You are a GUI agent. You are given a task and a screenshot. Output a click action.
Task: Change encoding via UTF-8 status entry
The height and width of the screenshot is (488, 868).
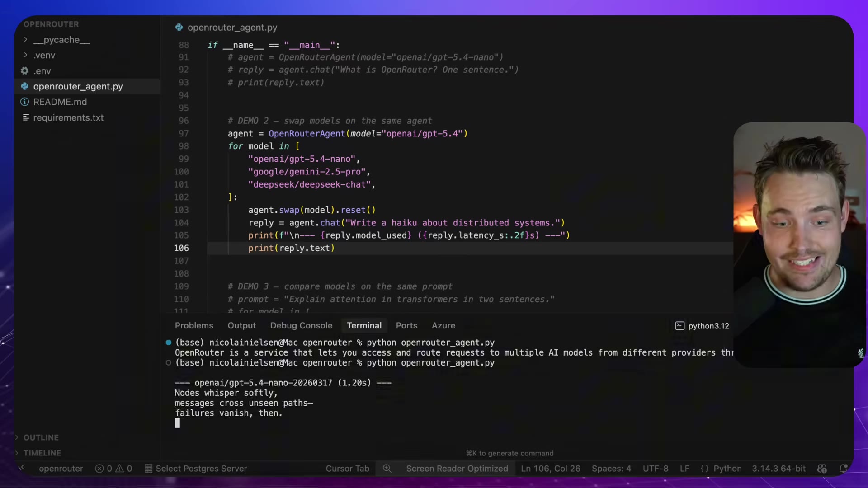click(x=656, y=469)
